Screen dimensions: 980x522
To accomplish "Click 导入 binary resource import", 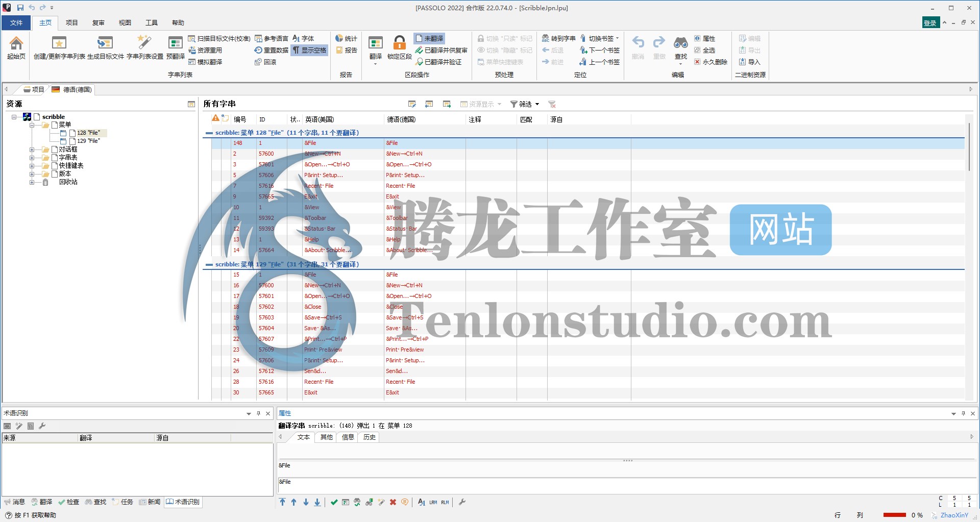I will [x=750, y=62].
